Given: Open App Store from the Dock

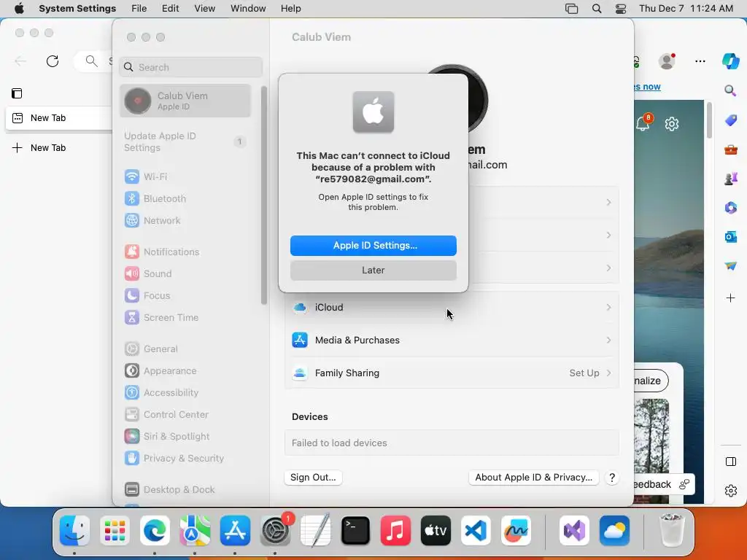Looking at the screenshot, I should pos(235,531).
